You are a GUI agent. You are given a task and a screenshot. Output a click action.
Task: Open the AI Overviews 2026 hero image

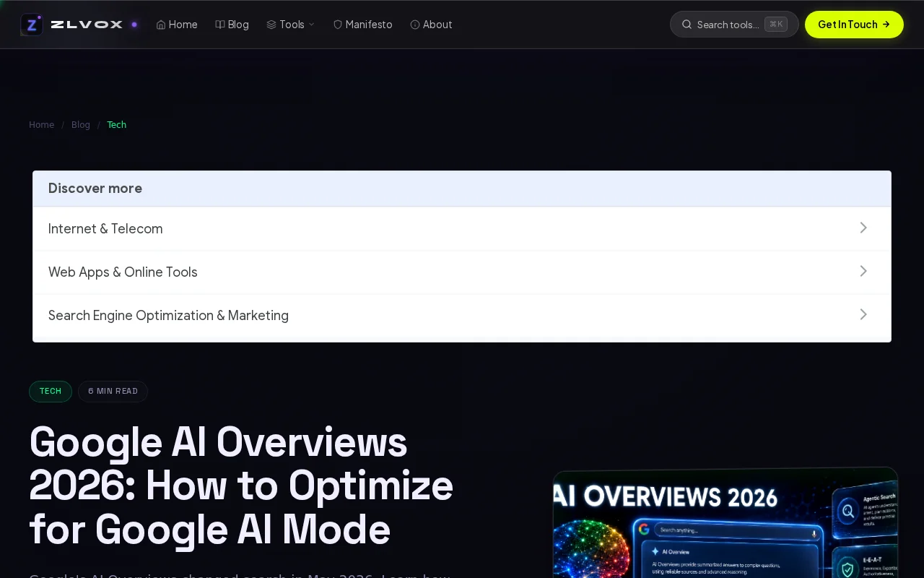tap(725, 522)
